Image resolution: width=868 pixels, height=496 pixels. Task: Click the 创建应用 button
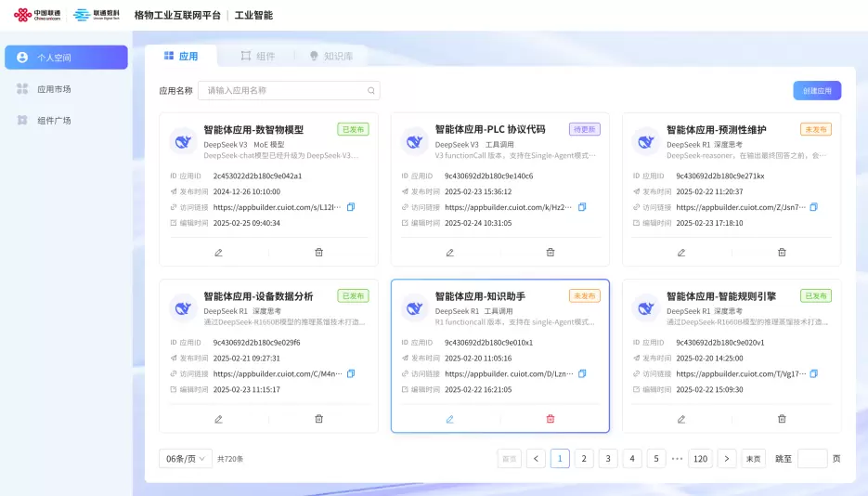pos(817,91)
